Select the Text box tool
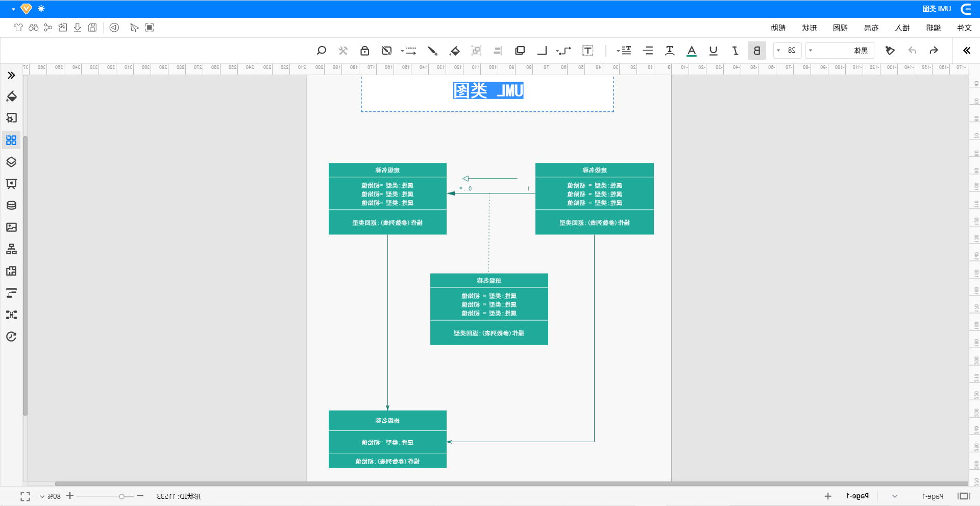This screenshot has width=980, height=506. click(588, 51)
